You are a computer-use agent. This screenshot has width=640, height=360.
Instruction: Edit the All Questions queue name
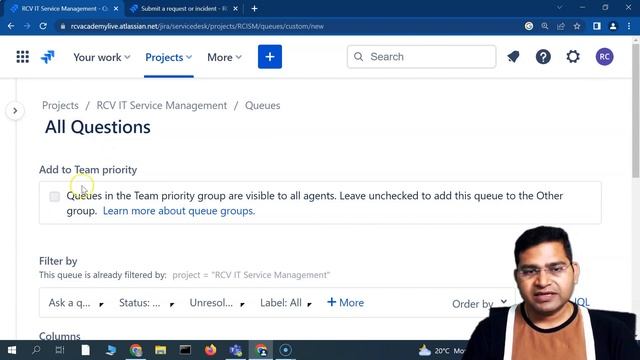[x=98, y=127]
